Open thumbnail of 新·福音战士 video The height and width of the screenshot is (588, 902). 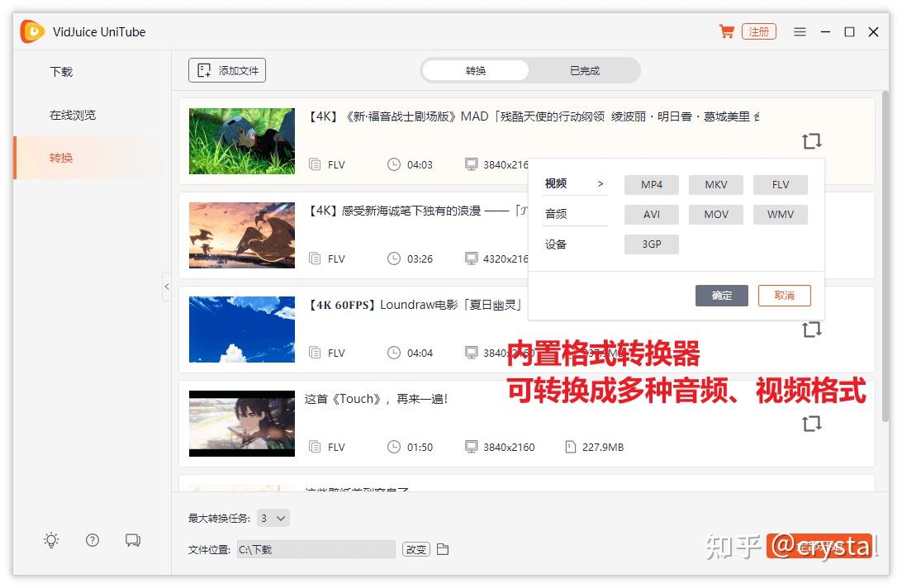point(241,141)
